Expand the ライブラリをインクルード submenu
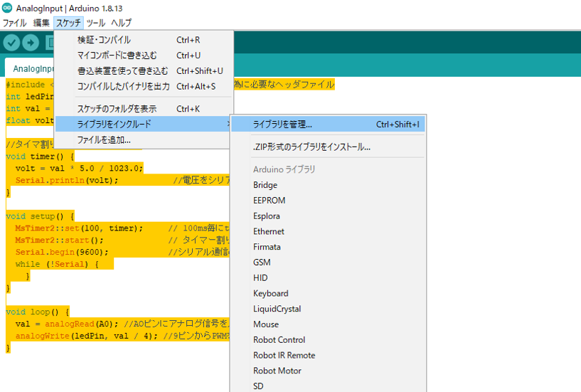The width and height of the screenshot is (581, 392). (x=144, y=124)
